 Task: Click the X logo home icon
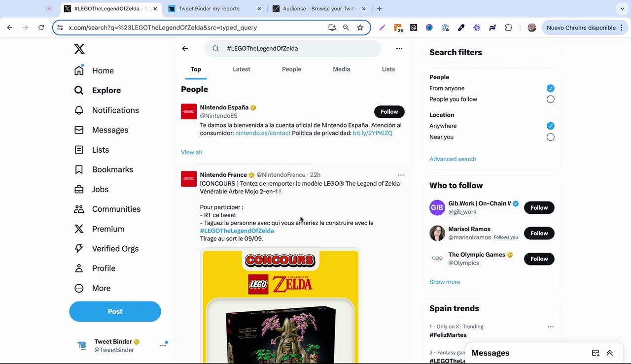[79, 49]
